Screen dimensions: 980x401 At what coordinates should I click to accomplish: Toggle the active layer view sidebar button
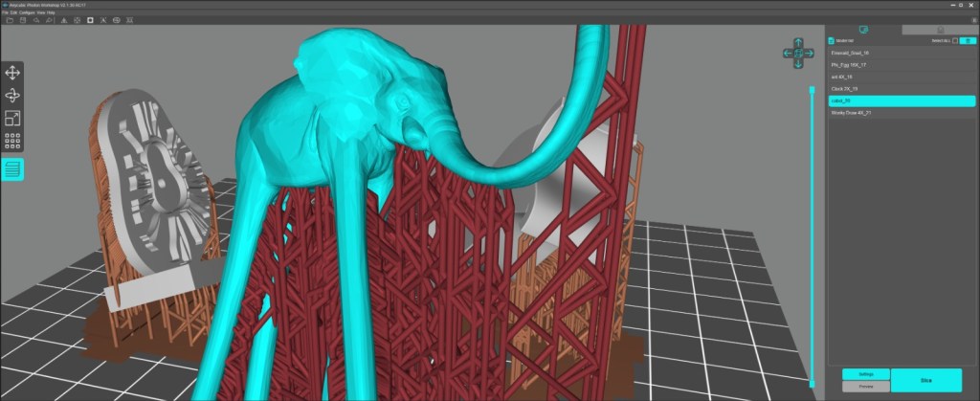[12, 169]
